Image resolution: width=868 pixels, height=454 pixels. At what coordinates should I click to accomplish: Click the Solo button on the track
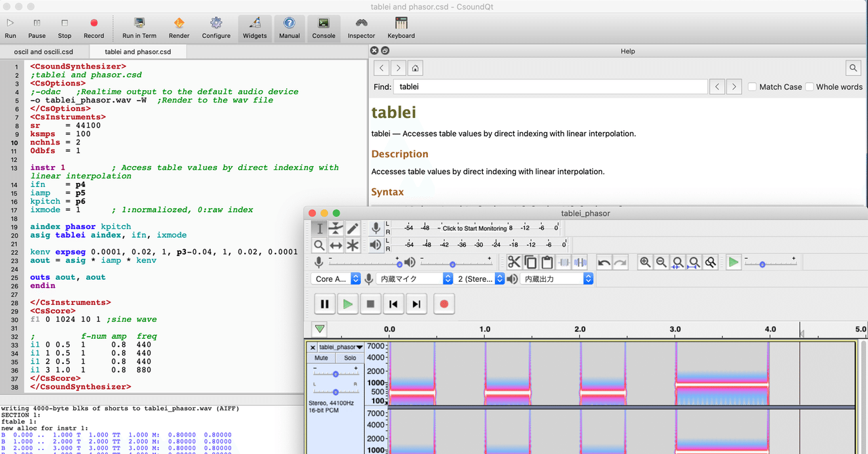350,358
